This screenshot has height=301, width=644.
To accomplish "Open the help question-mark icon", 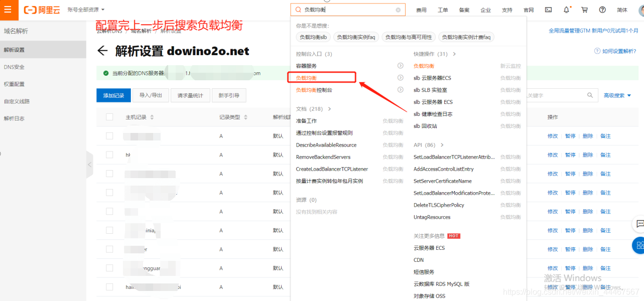I will 602,10.
